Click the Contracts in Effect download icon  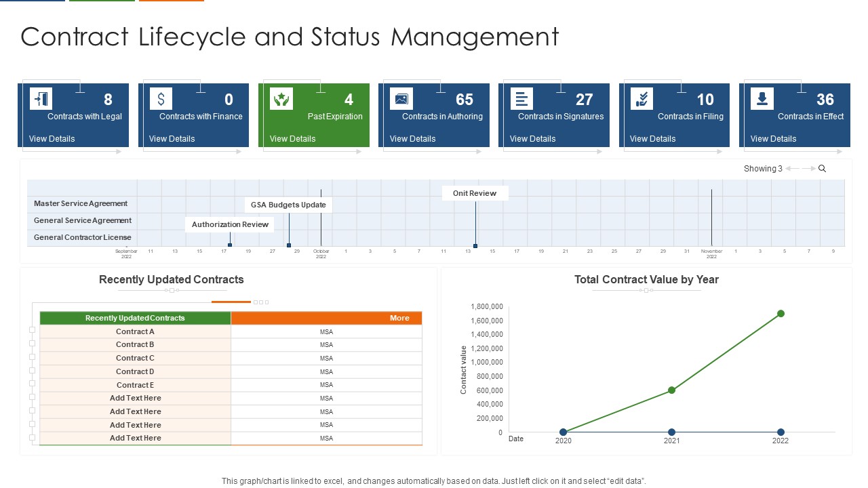762,99
